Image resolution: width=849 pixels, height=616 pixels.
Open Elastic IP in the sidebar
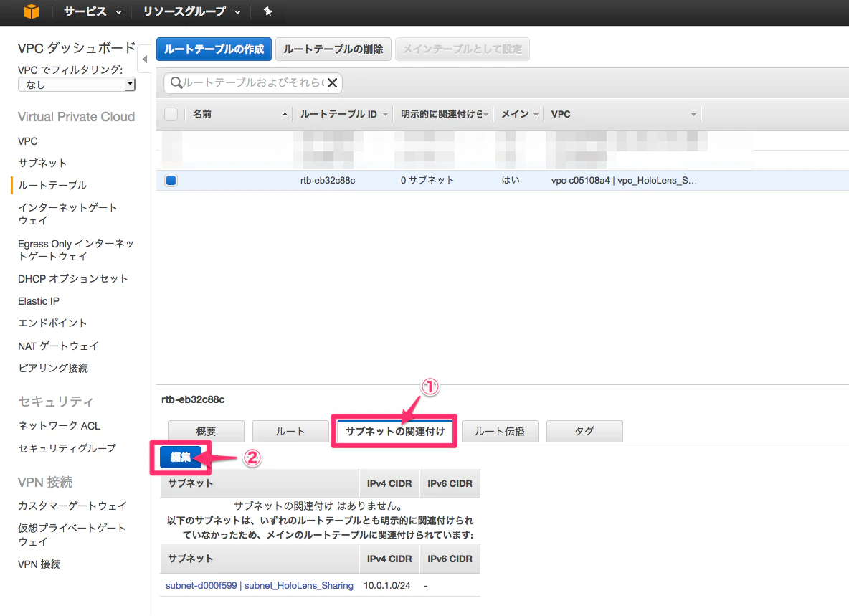39,301
